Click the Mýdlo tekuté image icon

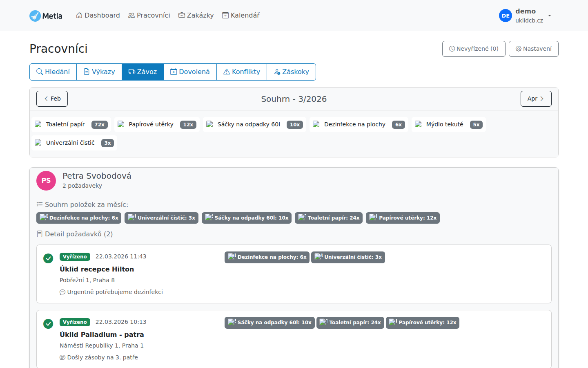click(419, 124)
